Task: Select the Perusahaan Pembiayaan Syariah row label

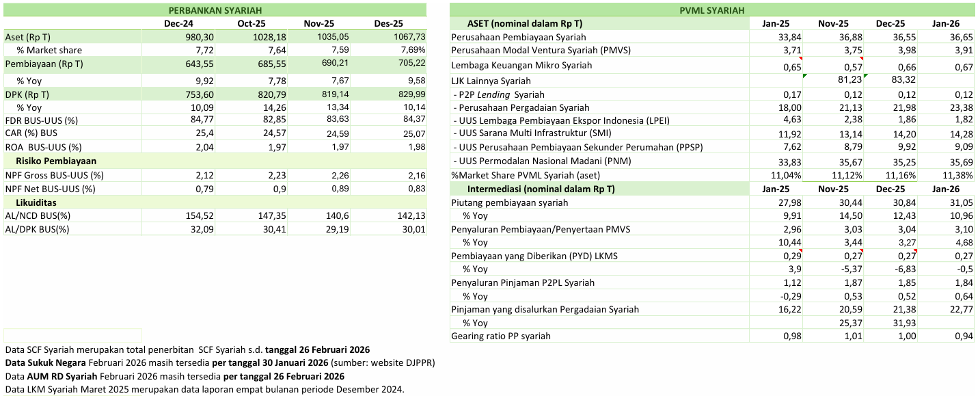Action: tap(519, 37)
